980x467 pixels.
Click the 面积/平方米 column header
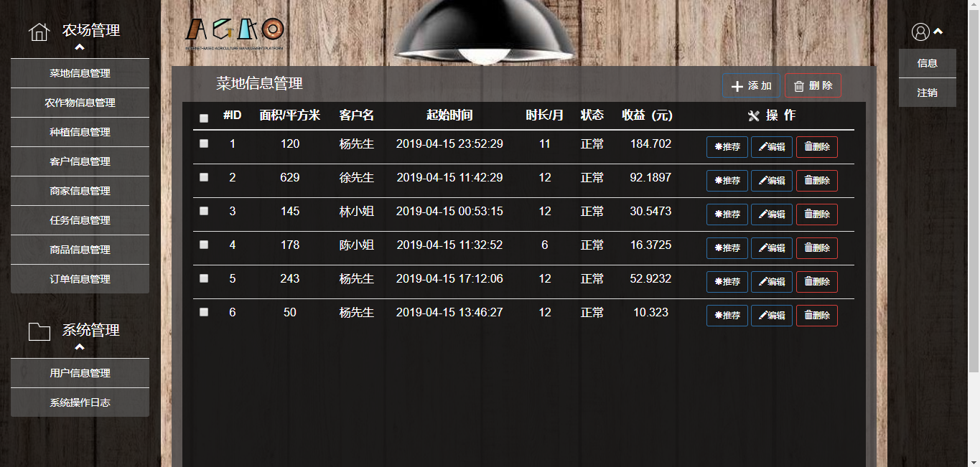(289, 115)
